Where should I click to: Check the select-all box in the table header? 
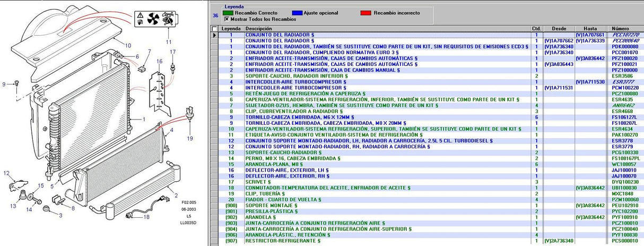point(214,29)
